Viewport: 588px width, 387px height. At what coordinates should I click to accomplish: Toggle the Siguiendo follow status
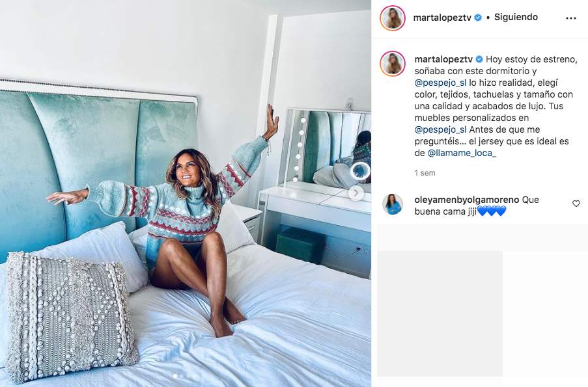tap(516, 17)
